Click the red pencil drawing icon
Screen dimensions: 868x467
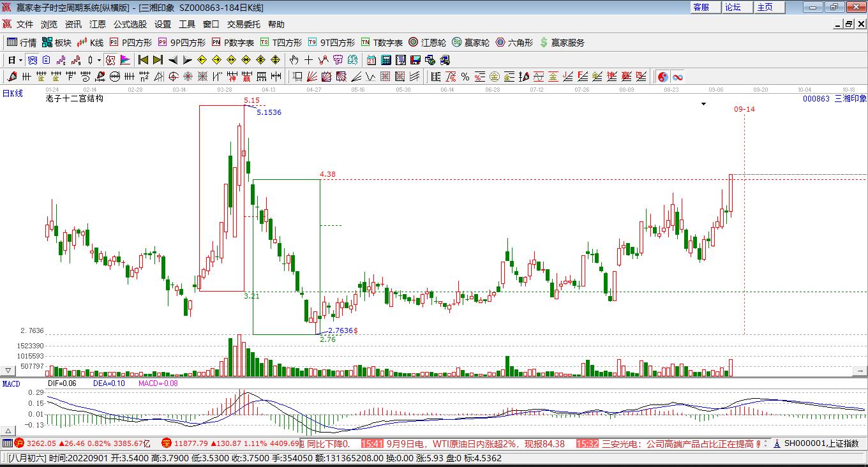tap(11, 77)
